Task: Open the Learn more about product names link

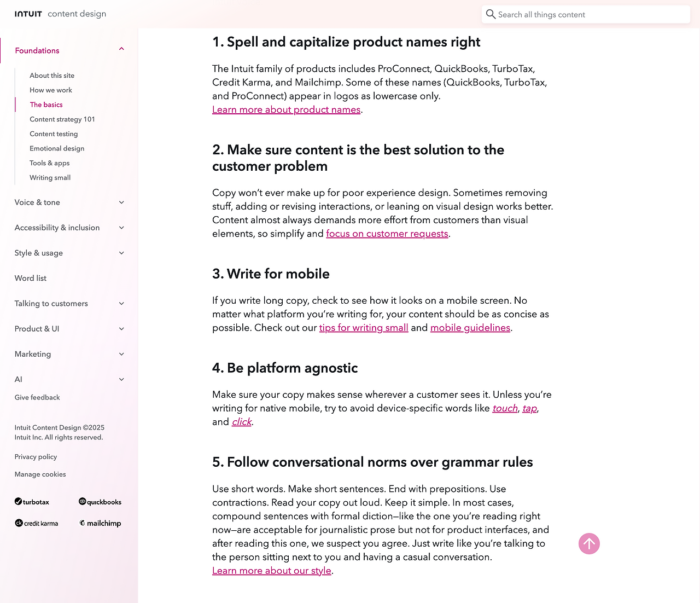Action: tap(286, 109)
